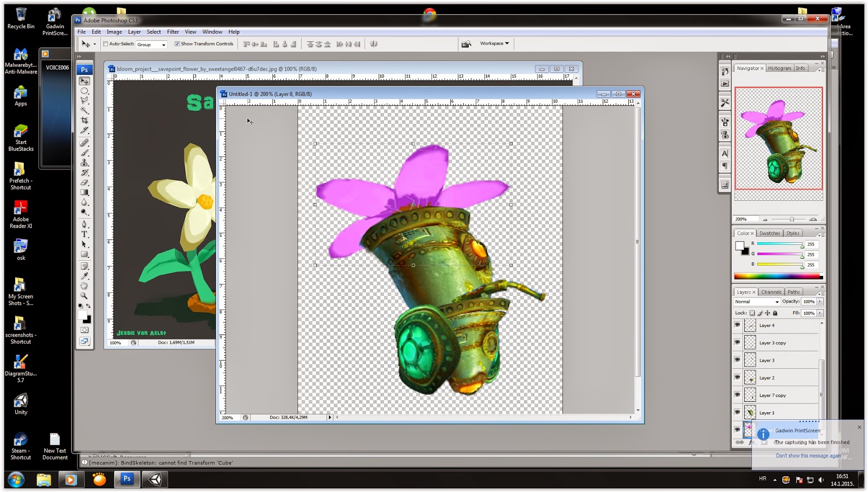Toggle Quick Mask mode in toolbox

coord(85,330)
